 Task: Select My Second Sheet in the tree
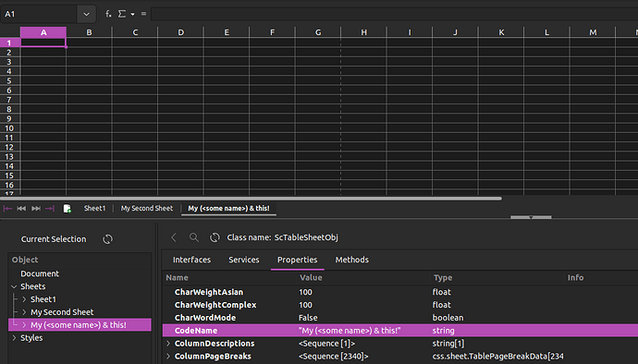click(x=62, y=312)
